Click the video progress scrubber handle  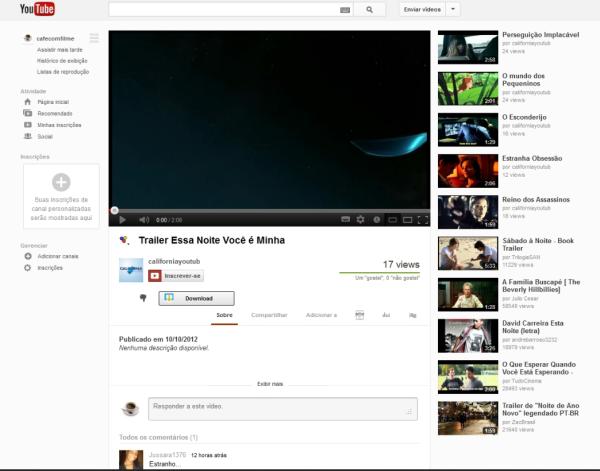coord(114,210)
